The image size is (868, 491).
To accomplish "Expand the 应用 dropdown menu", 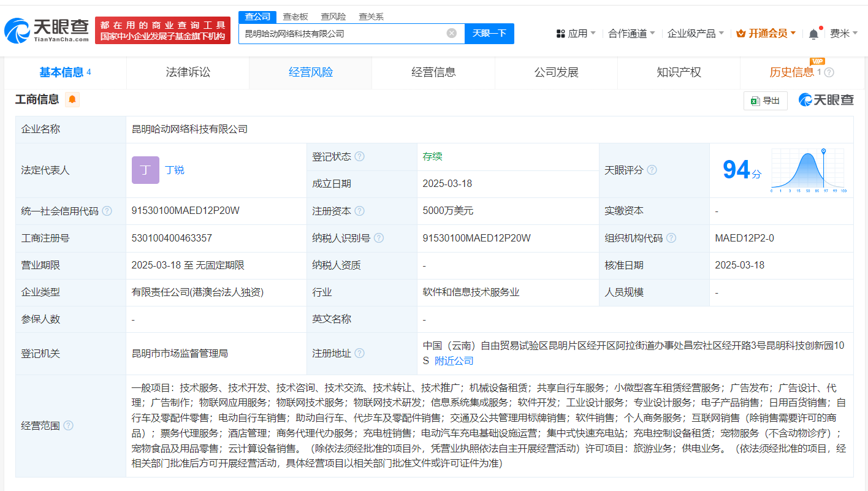I will [576, 34].
